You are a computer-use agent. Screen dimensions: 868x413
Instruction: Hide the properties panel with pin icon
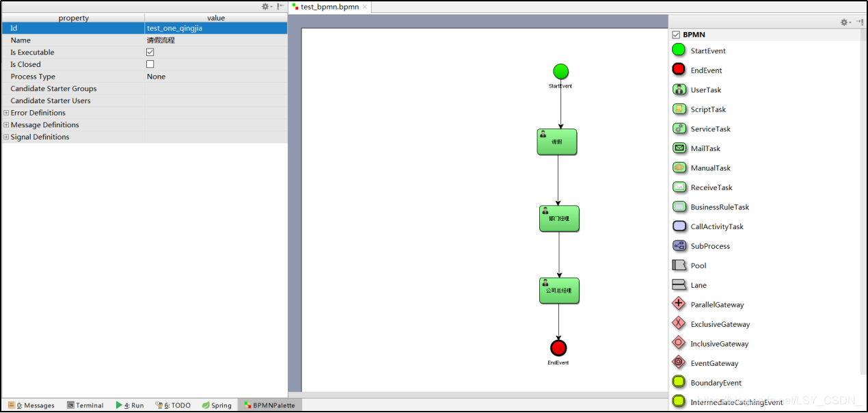click(x=281, y=6)
